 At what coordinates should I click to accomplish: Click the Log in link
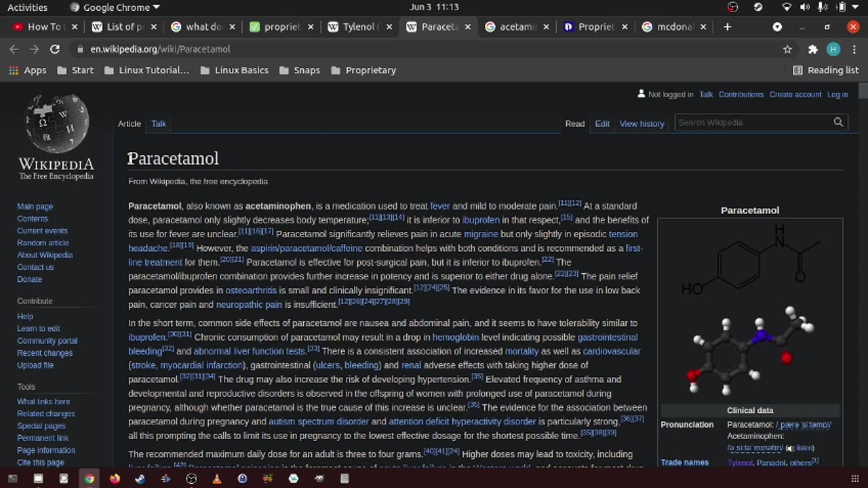tap(837, 94)
